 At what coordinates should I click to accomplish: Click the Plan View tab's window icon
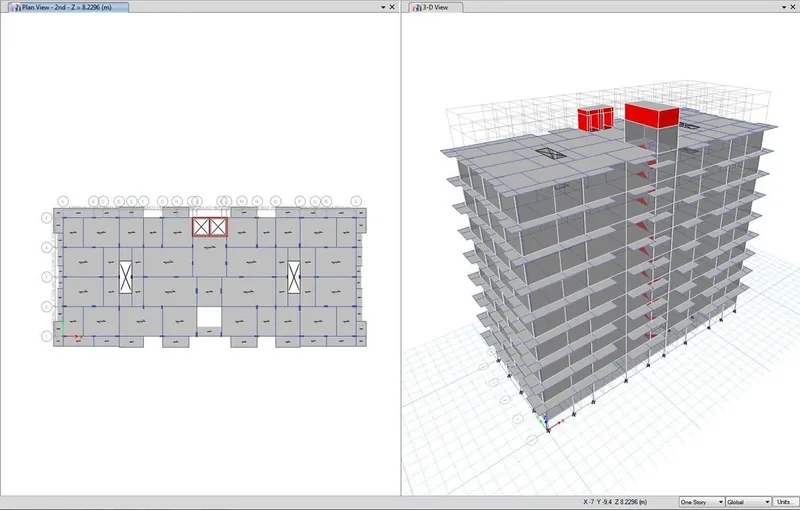coord(15,8)
